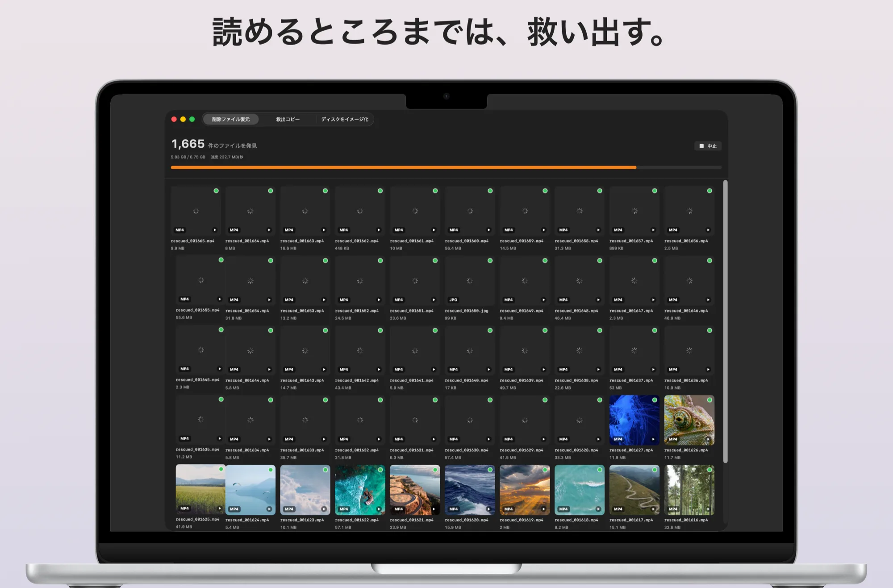
Task: Click the 5.83 GB / 6.75 GB progress text
Action: (x=188, y=157)
